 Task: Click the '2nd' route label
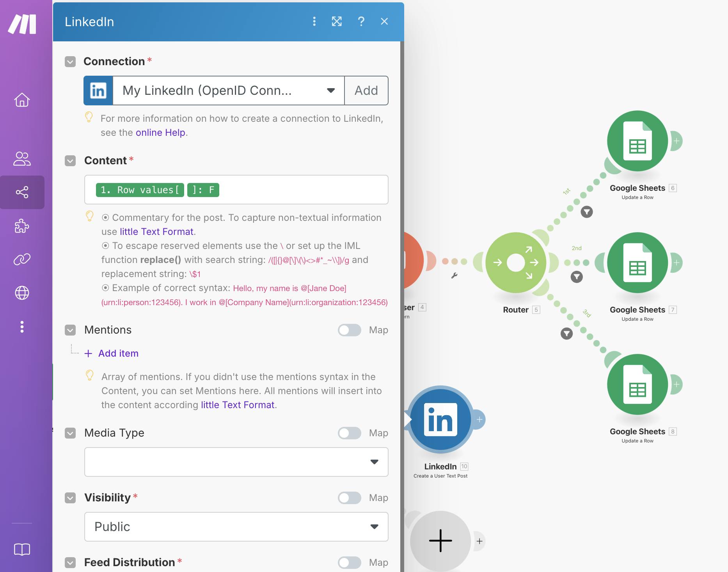[x=577, y=248]
